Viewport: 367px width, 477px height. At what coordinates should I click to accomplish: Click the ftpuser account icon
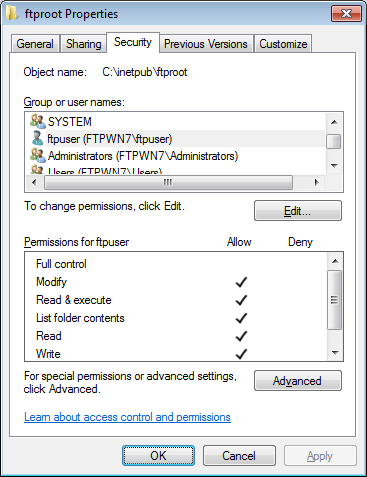tap(37, 138)
